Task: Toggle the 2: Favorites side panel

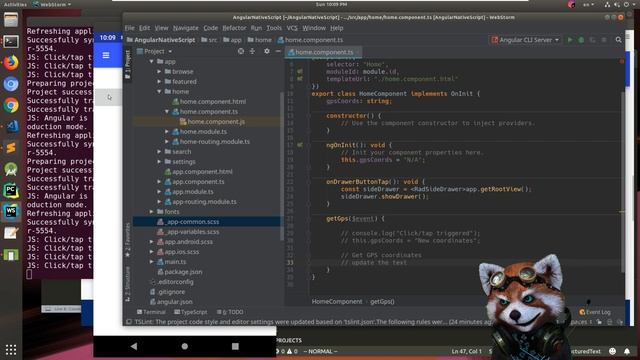Action: (x=127, y=240)
